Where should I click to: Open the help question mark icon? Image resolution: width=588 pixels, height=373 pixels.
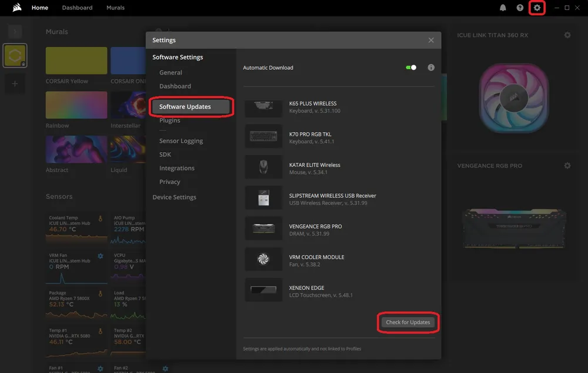520,8
